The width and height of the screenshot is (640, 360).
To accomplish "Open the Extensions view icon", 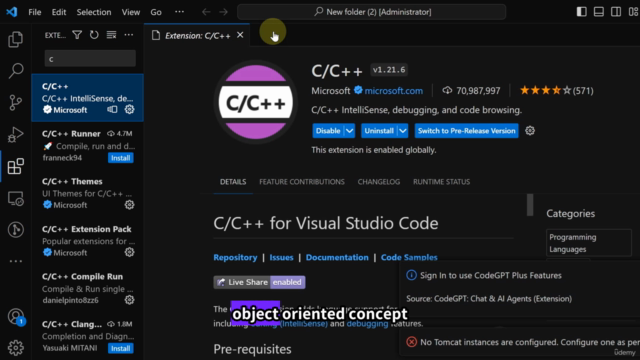I will (16, 166).
